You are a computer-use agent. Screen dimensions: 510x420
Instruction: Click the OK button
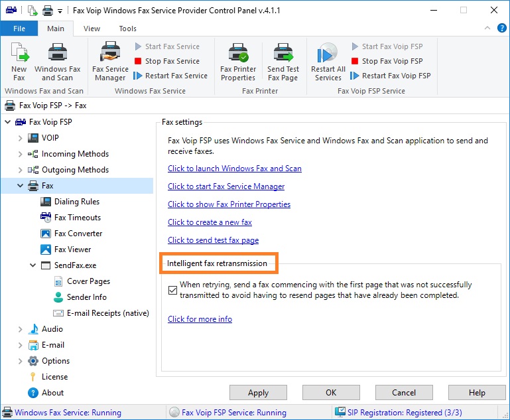point(331,393)
